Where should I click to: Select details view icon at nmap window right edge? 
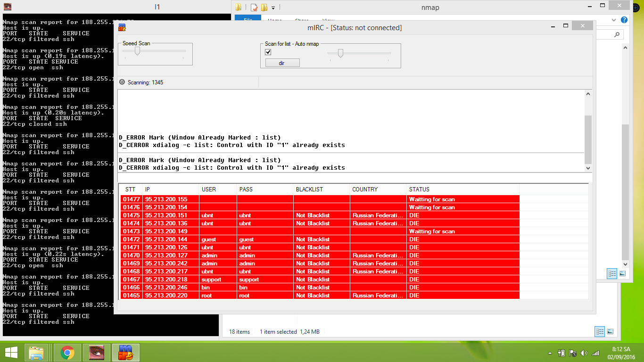click(x=612, y=273)
